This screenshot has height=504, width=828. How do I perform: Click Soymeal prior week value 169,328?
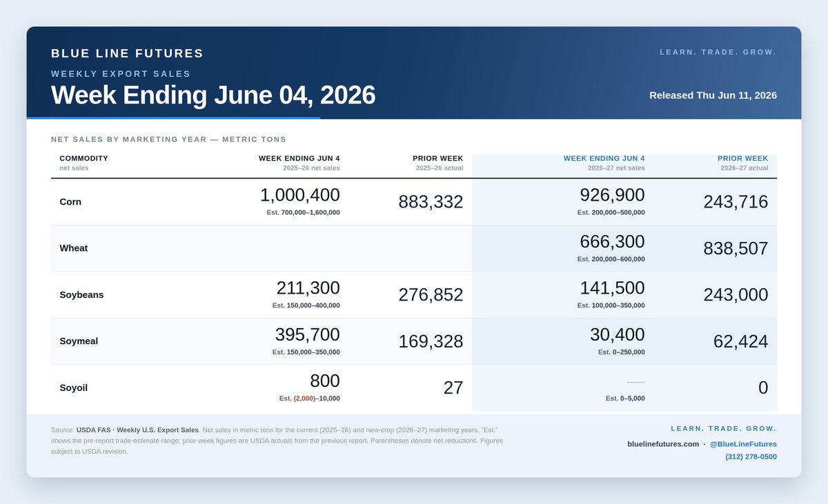coord(431,341)
